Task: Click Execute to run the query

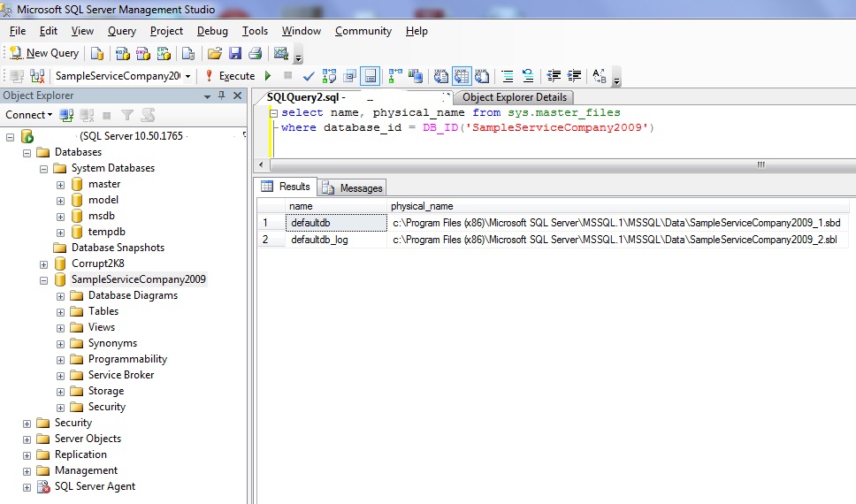Action: click(x=229, y=76)
